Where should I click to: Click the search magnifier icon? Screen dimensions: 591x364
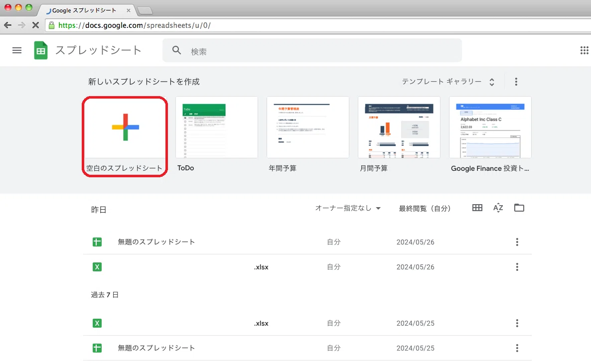tap(176, 50)
